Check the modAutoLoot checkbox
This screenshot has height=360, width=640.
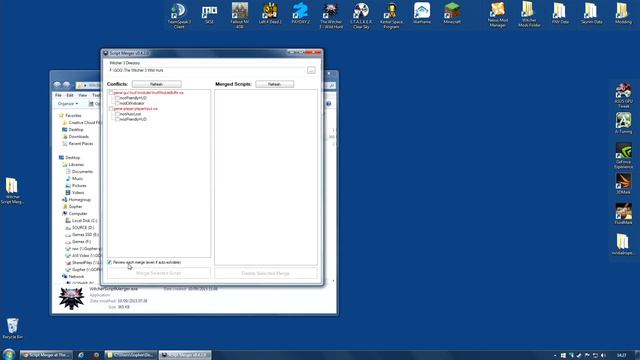click(117, 114)
